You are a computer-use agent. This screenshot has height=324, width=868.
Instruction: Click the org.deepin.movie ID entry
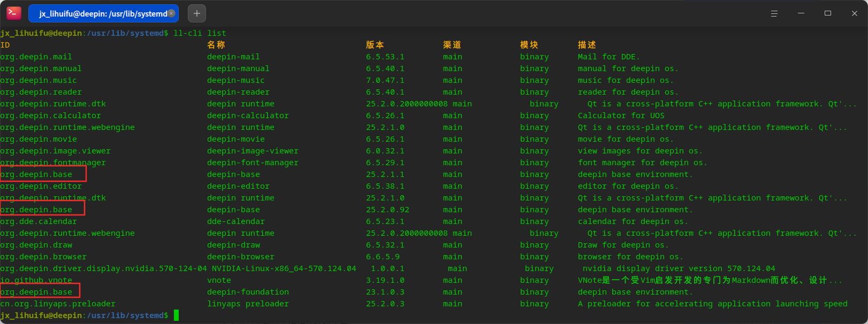click(39, 139)
